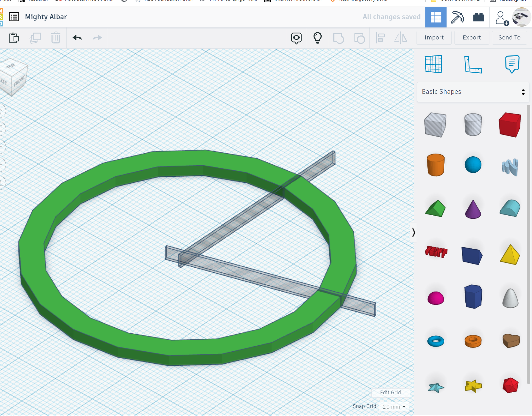
Task: Click the Mighty Albar design name
Action: click(46, 17)
